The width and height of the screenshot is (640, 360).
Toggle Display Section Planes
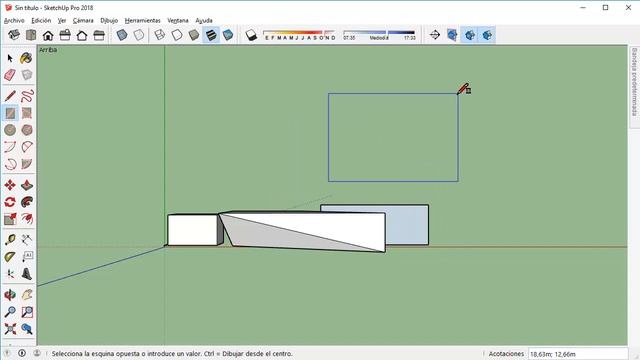pyautogui.click(x=452, y=35)
